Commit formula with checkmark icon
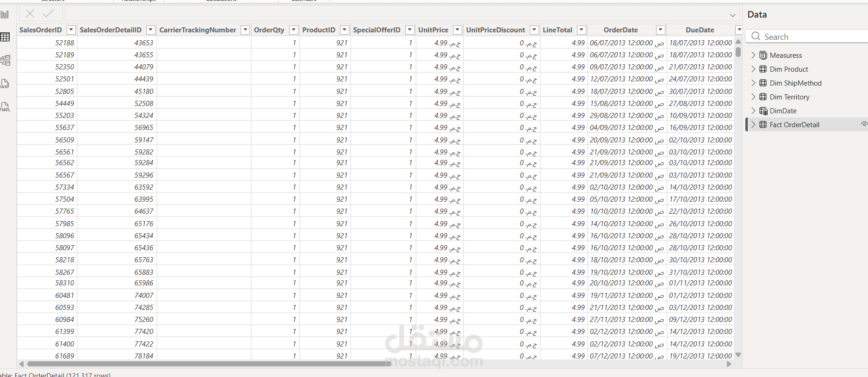Image resolution: width=868 pixels, height=377 pixels. (48, 13)
